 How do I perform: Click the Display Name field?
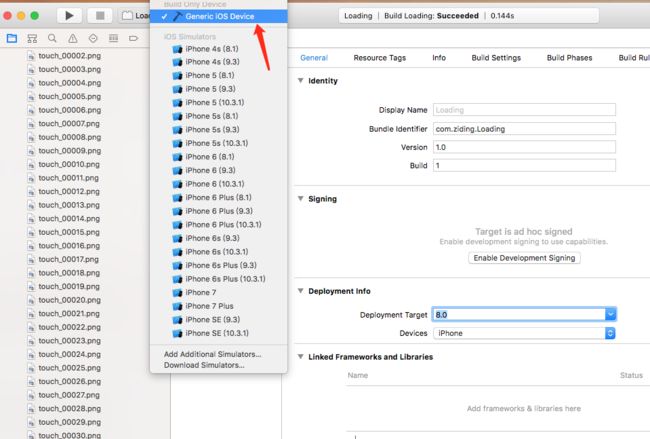(524, 110)
